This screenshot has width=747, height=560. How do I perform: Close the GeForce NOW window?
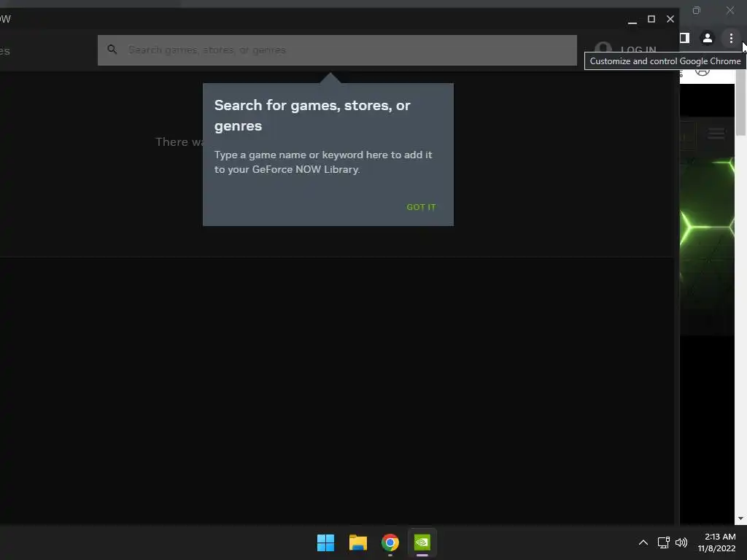tap(670, 19)
